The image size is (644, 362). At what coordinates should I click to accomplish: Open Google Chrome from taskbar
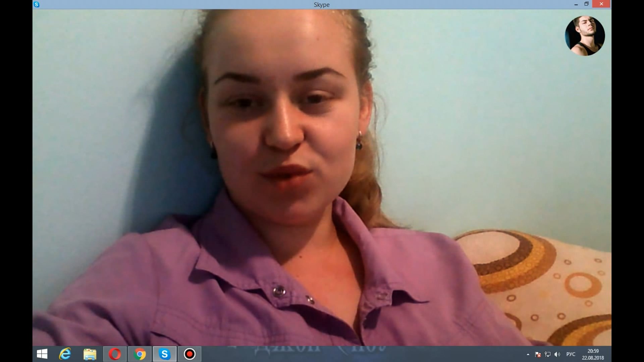(140, 354)
